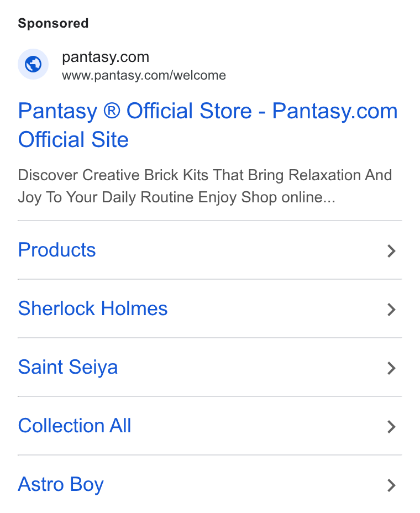Open the Pantasy Official Store headline link
The height and width of the screenshot is (513, 420).
pos(208,125)
